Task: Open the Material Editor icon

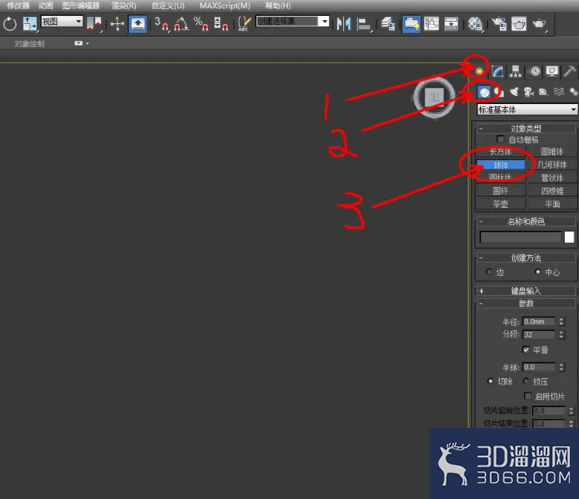Action: coord(475,24)
